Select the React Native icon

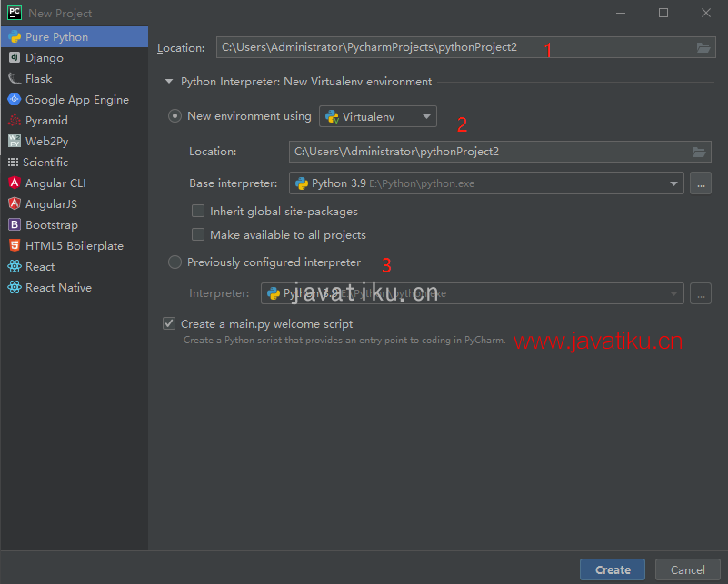point(15,287)
